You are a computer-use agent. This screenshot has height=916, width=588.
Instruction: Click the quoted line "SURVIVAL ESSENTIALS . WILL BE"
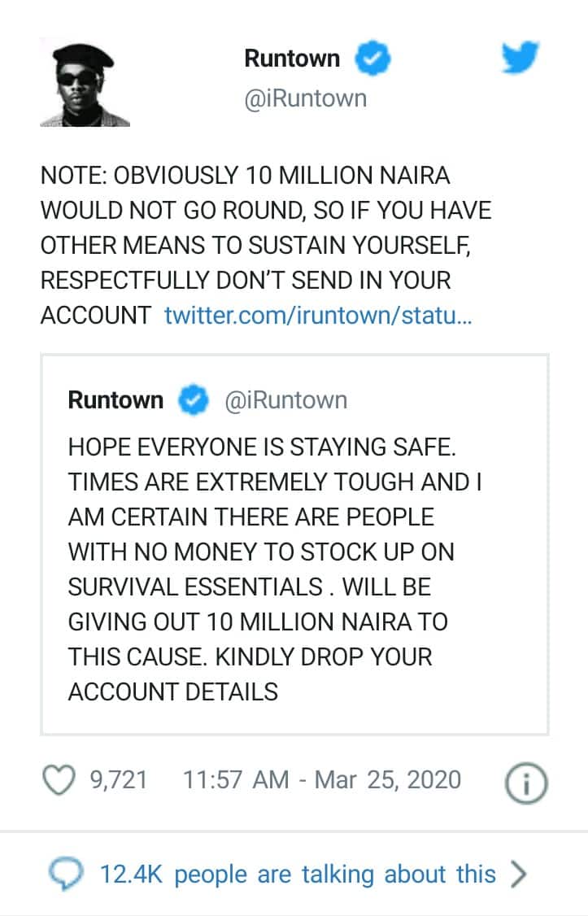[x=250, y=587]
